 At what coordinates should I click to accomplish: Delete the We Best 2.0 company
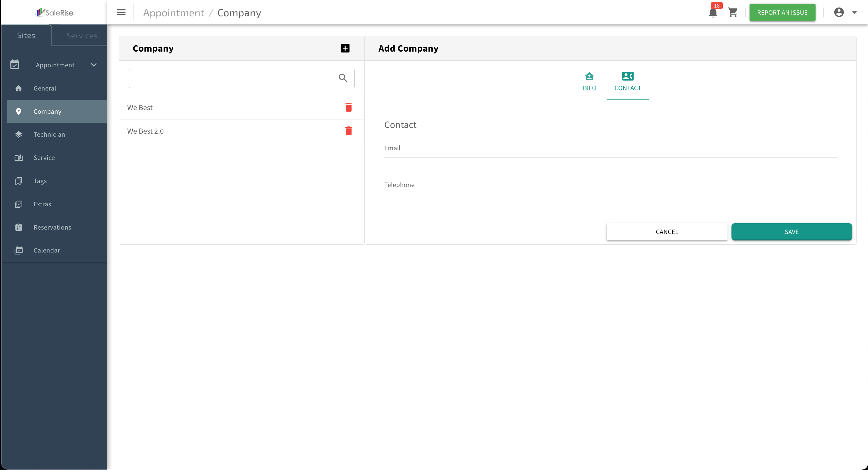[348, 131]
